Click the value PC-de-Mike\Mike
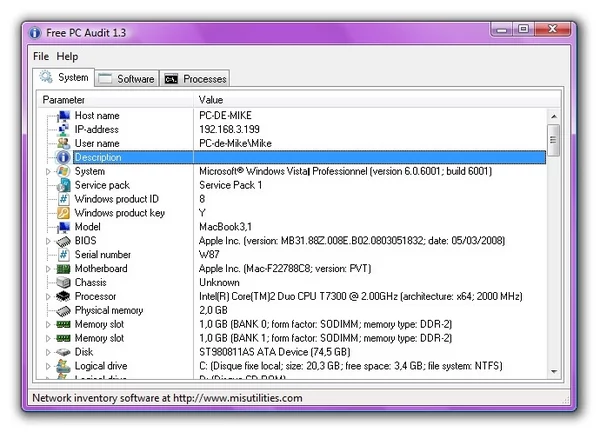The image size is (600, 432). pyautogui.click(x=235, y=143)
